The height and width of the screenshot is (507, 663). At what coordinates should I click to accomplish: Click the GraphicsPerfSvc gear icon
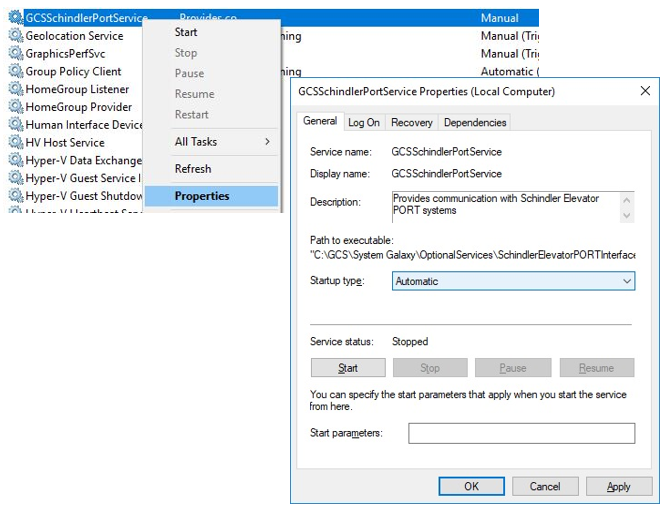pos(16,53)
